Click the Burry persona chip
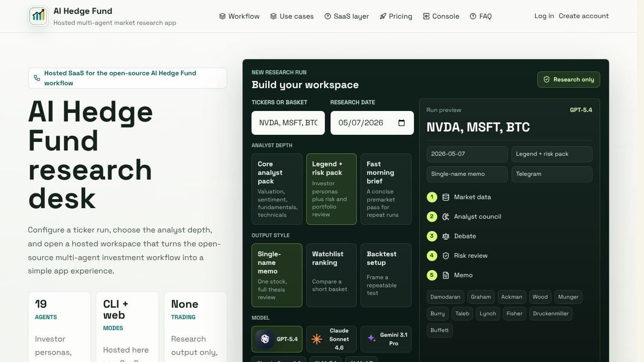This screenshot has width=644, height=362. (x=438, y=313)
